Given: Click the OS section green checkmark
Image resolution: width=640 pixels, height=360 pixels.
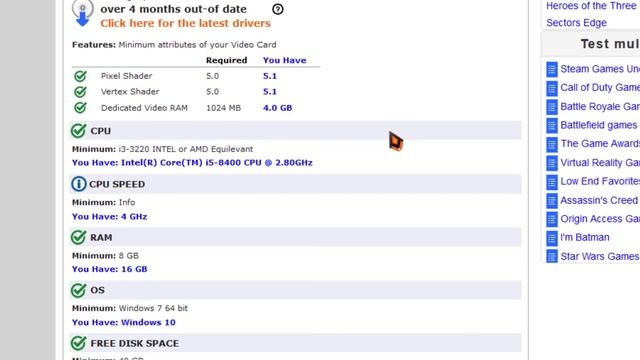Looking at the screenshot, I should point(78,290).
